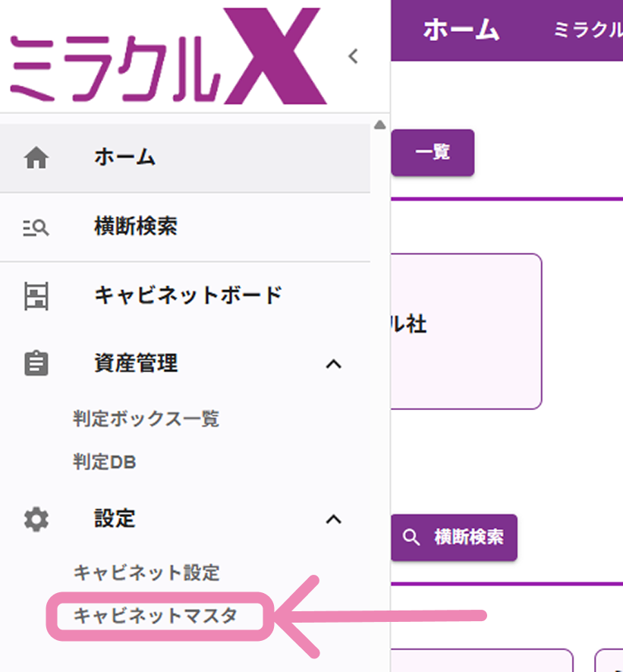The width and height of the screenshot is (623, 672).
Task: Click the キャビネットボード shelf icon
Action: 35,295
